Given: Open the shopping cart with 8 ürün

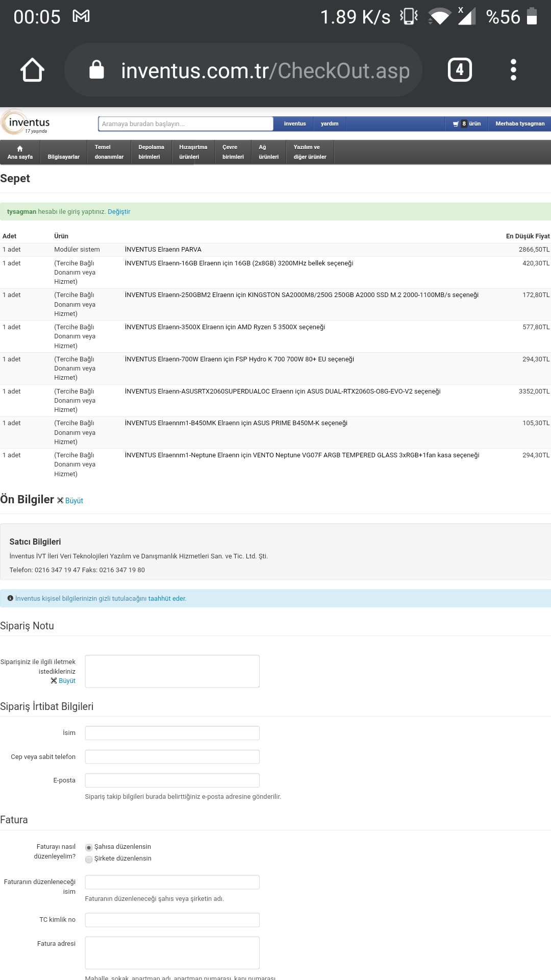Looking at the screenshot, I should [x=466, y=124].
